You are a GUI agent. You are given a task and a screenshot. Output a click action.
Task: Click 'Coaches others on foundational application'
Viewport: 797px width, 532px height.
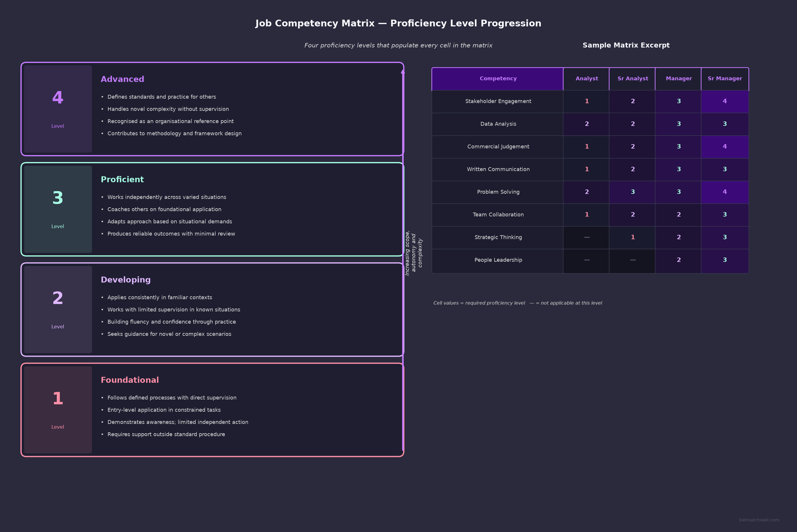coord(164,209)
